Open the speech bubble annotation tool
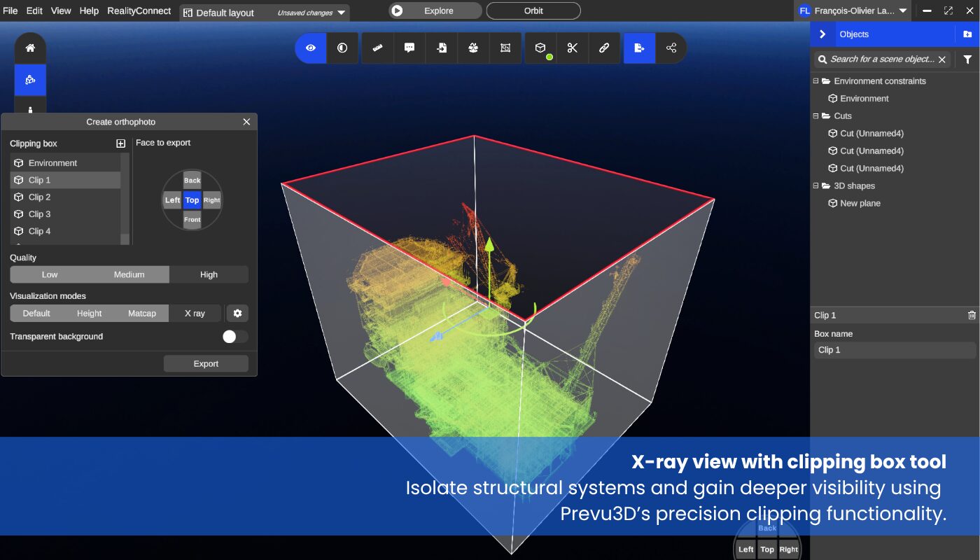 (409, 48)
